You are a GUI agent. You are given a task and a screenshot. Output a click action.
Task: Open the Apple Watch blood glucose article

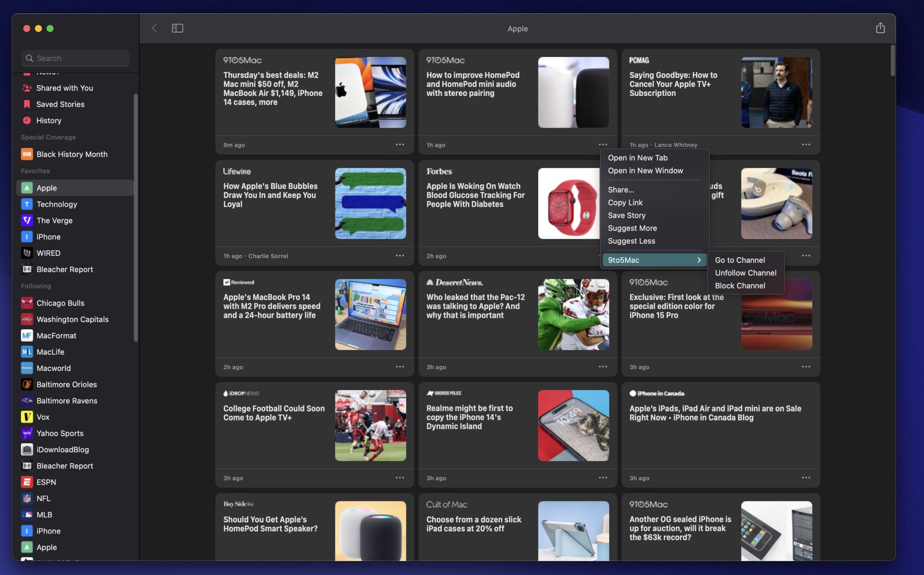click(475, 195)
